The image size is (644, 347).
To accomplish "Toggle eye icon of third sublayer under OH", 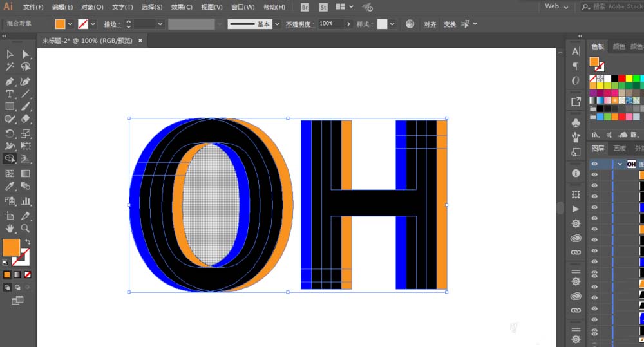I will [594, 196].
